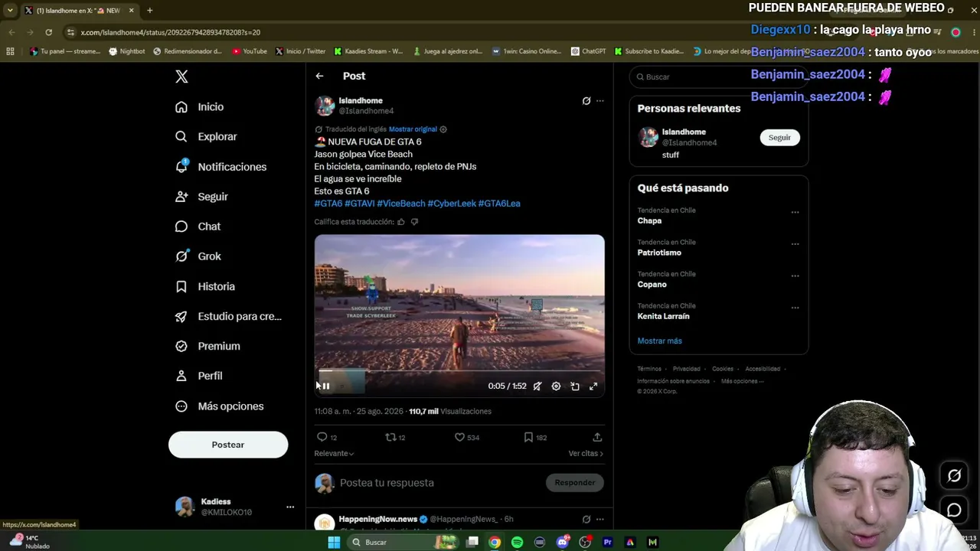Viewport: 980px width, 551px height.
Task: Go back with the Post arrow
Action: tap(319, 76)
